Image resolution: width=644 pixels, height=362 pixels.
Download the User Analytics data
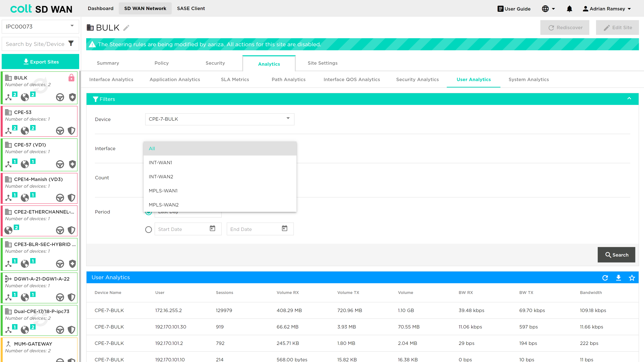[x=619, y=278]
